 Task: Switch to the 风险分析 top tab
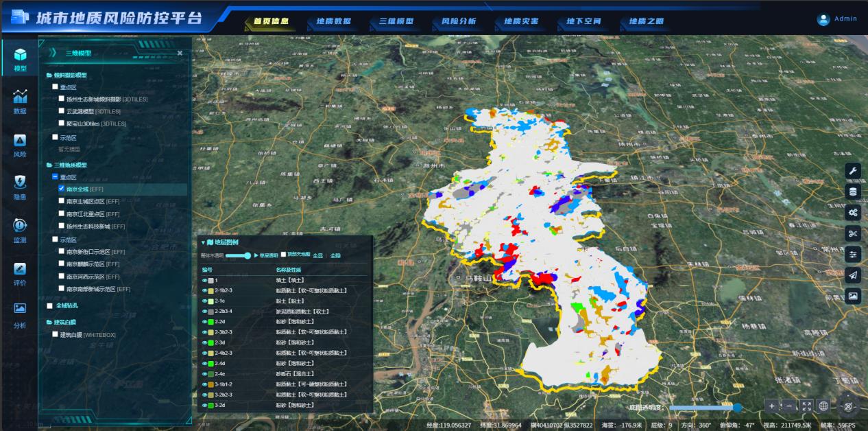click(459, 21)
